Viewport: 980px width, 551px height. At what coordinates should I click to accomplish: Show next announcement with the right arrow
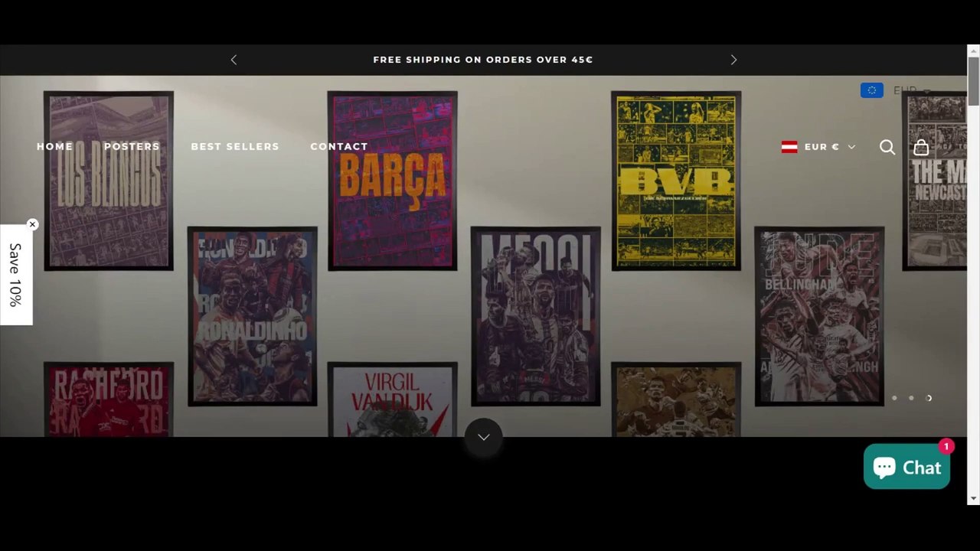[733, 60]
